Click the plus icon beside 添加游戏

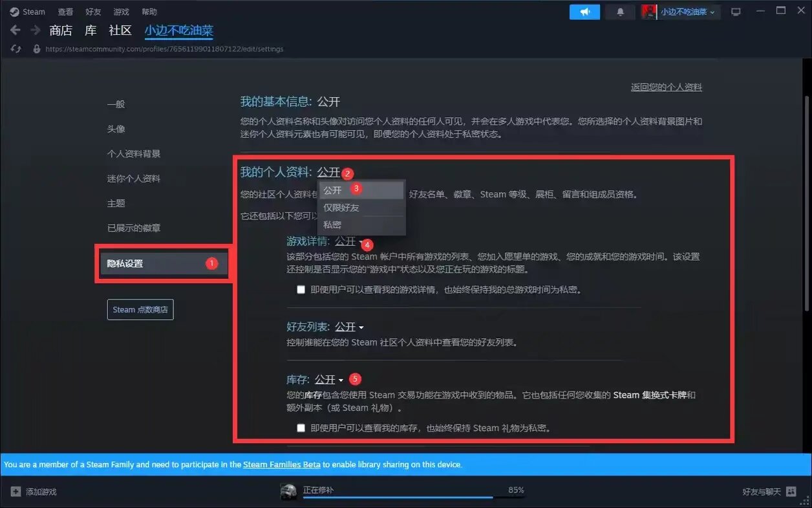[16, 492]
